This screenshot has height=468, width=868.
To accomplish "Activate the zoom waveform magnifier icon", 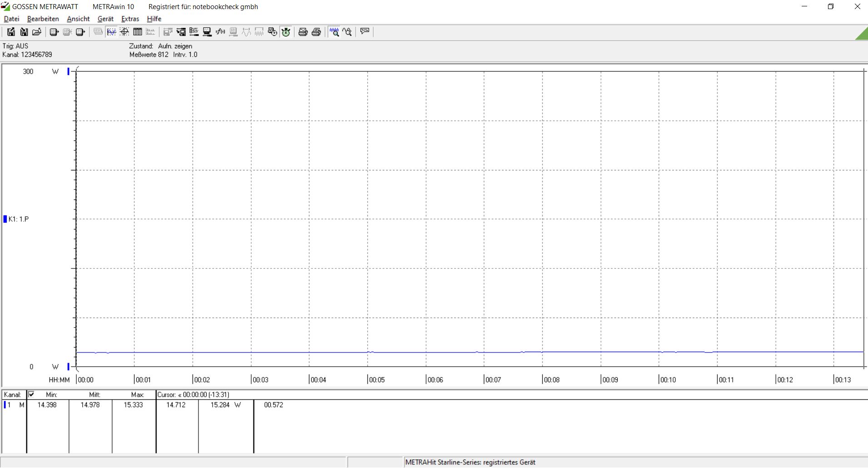I will tap(334, 32).
